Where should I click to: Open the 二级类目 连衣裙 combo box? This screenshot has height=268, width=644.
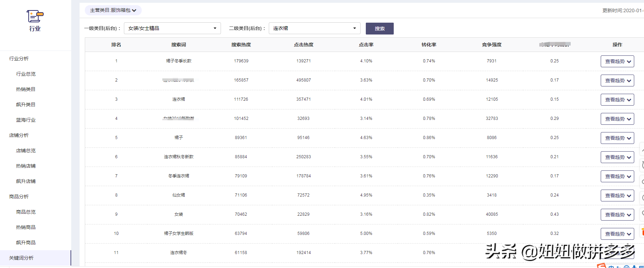(x=314, y=28)
